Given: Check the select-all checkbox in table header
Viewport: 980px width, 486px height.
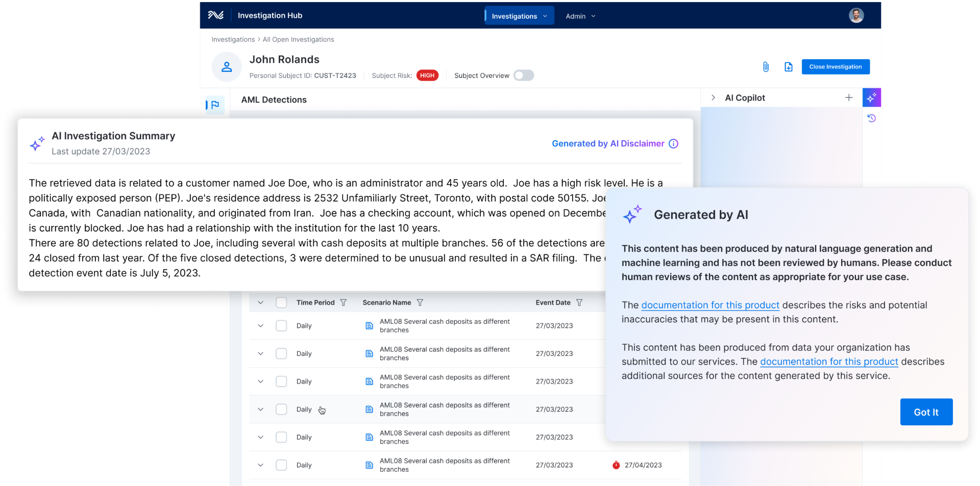Looking at the screenshot, I should pos(281,302).
